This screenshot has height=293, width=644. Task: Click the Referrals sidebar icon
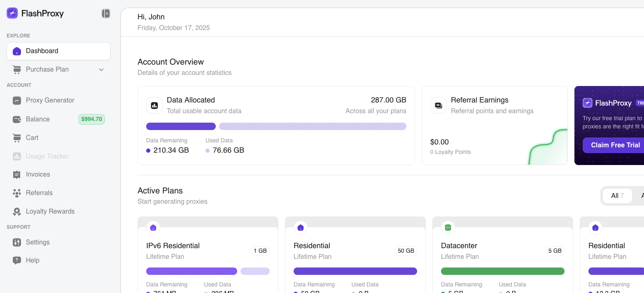17,193
